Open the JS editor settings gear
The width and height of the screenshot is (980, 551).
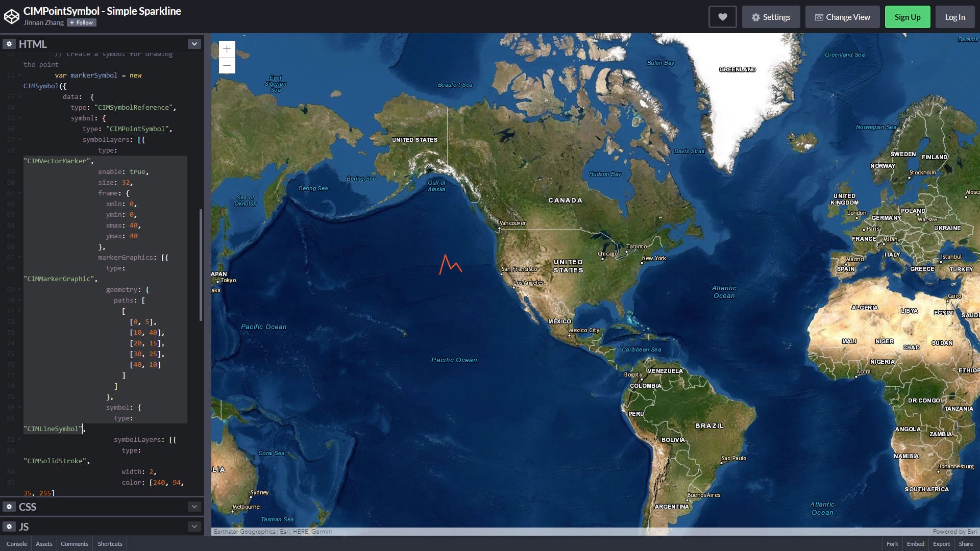[9, 527]
